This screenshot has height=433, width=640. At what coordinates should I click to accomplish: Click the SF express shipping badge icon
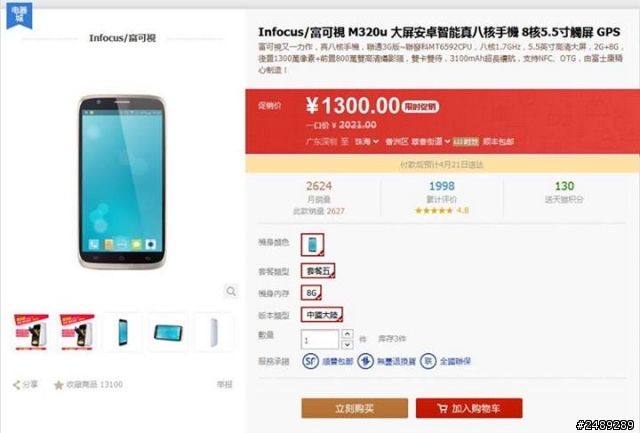point(310,361)
